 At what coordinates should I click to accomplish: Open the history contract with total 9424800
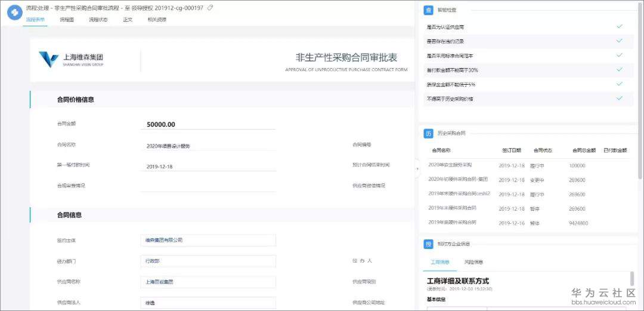[452, 222]
